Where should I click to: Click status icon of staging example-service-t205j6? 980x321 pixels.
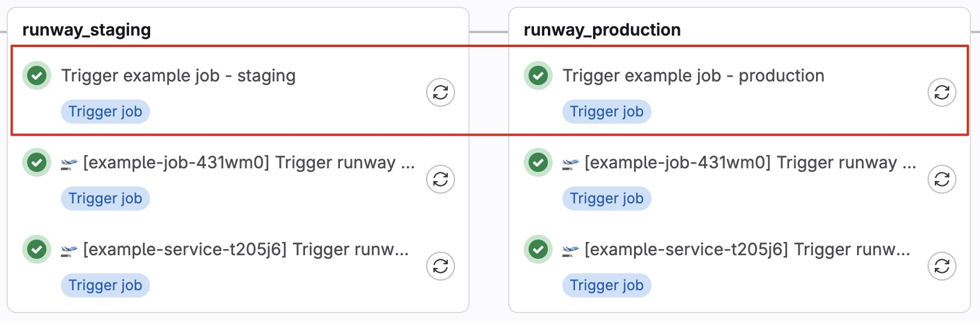pos(37,249)
